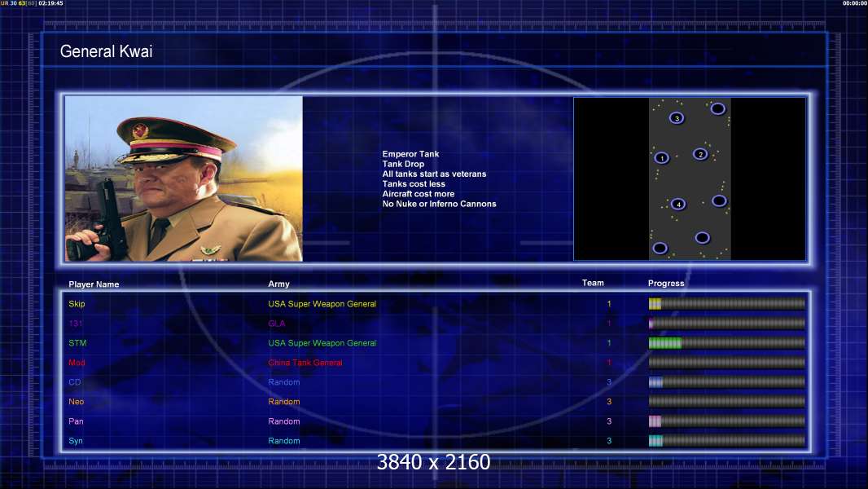Click start position 2 on the minimap

(700, 154)
